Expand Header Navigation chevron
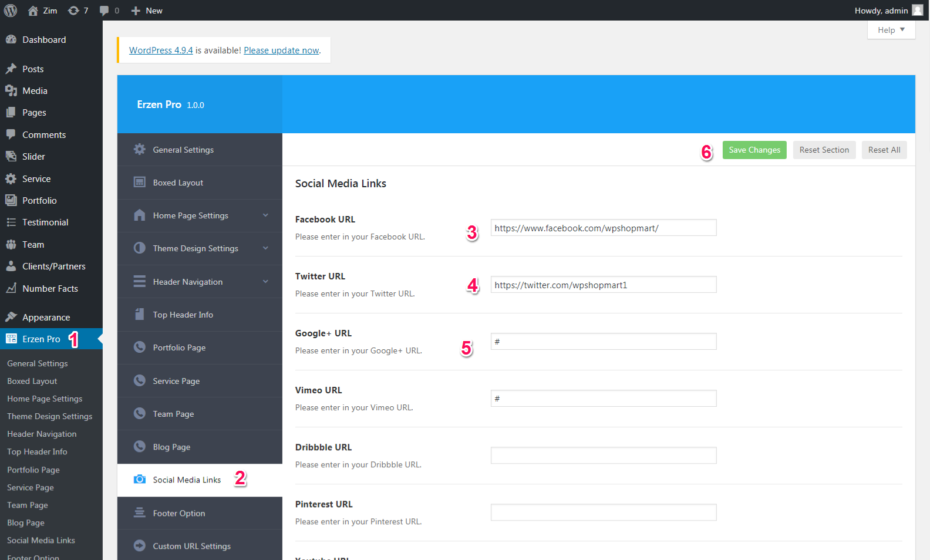The width and height of the screenshot is (930, 560). click(265, 282)
